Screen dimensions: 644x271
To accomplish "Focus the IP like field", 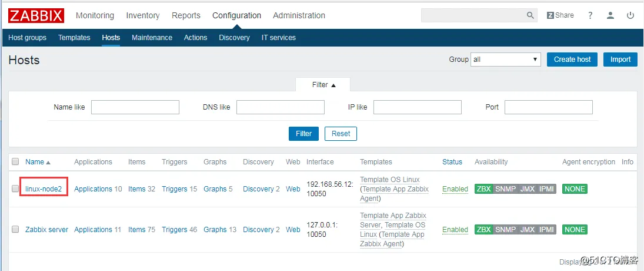I will coord(418,107).
